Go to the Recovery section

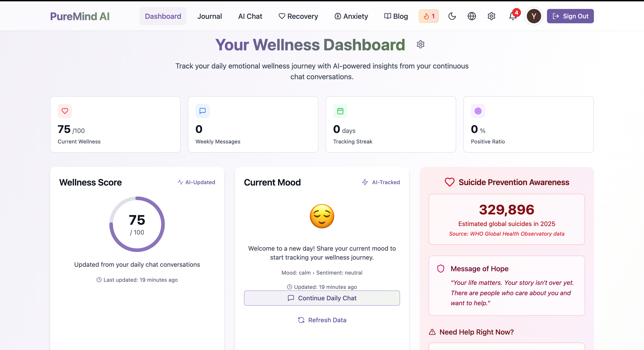point(298,16)
